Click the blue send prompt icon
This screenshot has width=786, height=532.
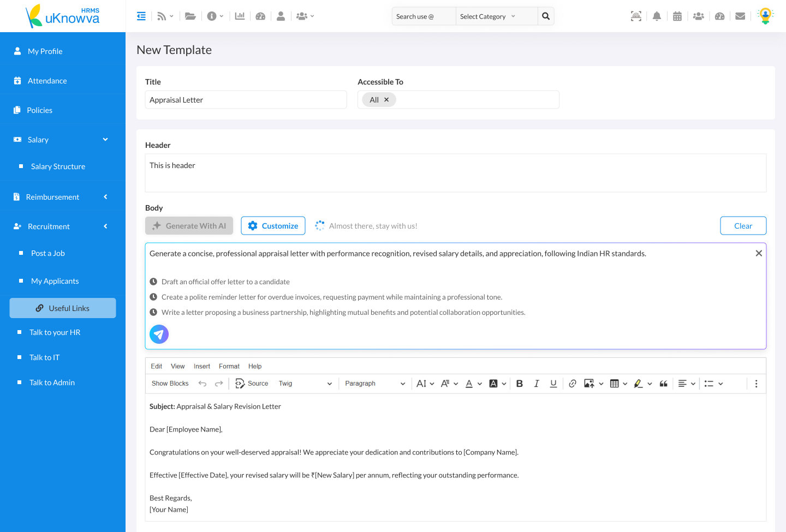(159, 334)
